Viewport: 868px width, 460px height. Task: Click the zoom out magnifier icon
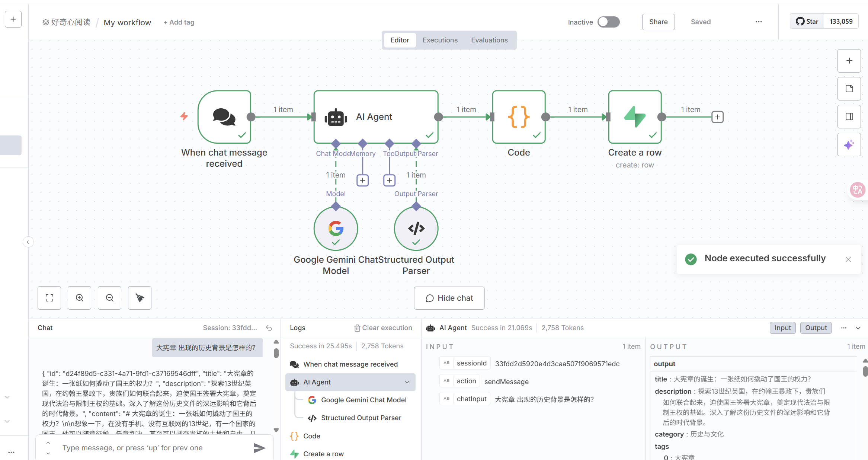point(109,298)
